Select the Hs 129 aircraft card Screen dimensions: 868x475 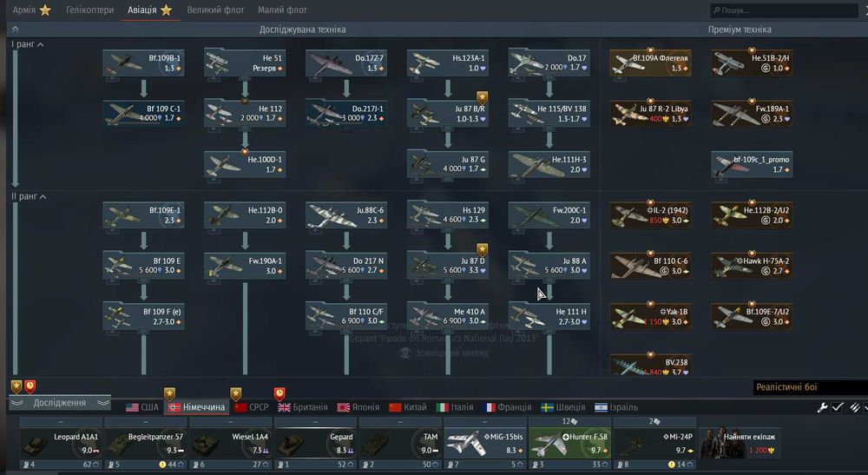447,214
